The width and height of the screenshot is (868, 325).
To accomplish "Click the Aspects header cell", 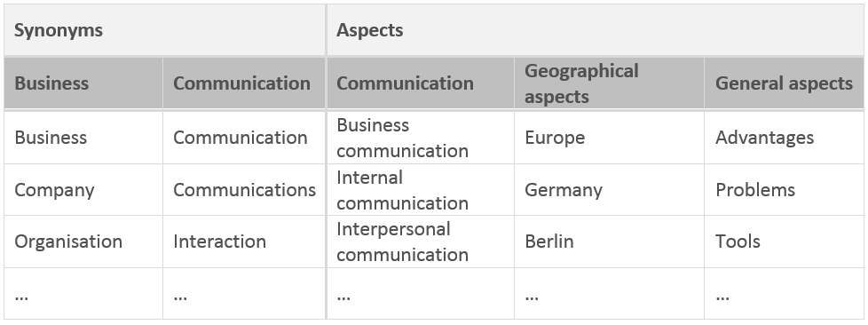I will pos(596,30).
